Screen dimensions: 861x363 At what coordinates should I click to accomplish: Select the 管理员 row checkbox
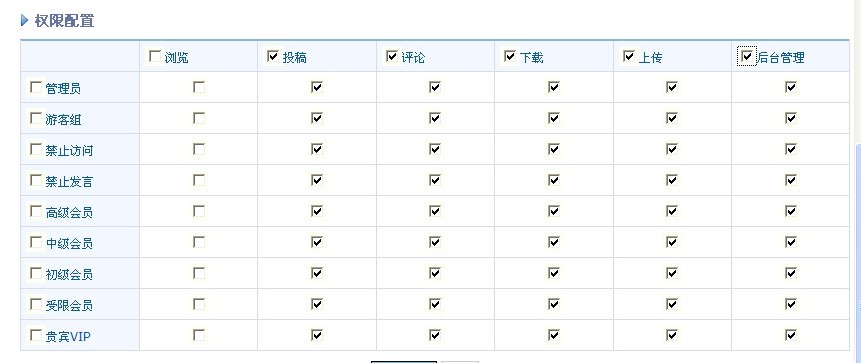pos(36,87)
